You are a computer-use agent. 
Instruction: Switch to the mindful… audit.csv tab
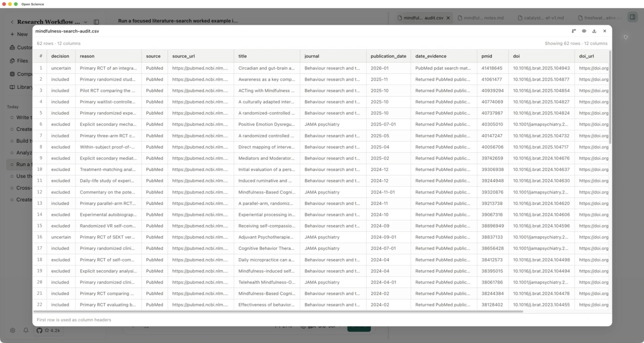(423, 18)
